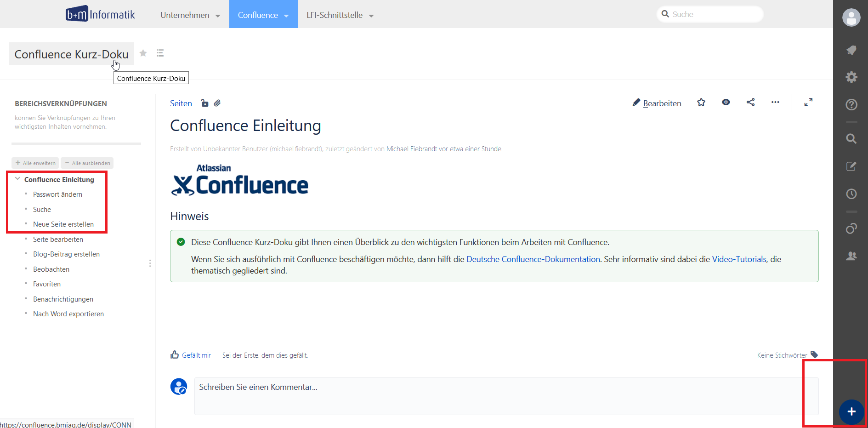This screenshot has height=428, width=868.
Task: Click the spaces icon in right sidebar
Action: [x=851, y=228]
